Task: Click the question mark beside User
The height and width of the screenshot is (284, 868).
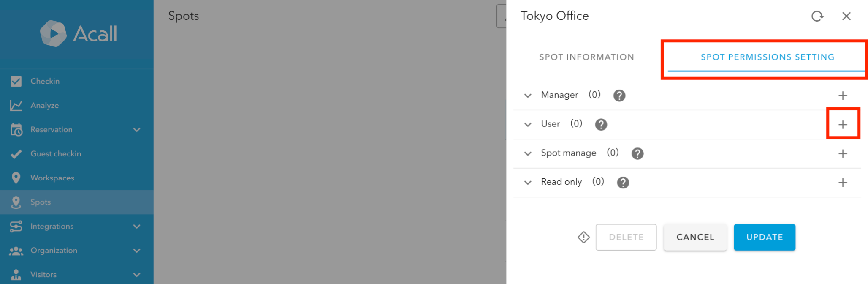Action: tap(601, 125)
